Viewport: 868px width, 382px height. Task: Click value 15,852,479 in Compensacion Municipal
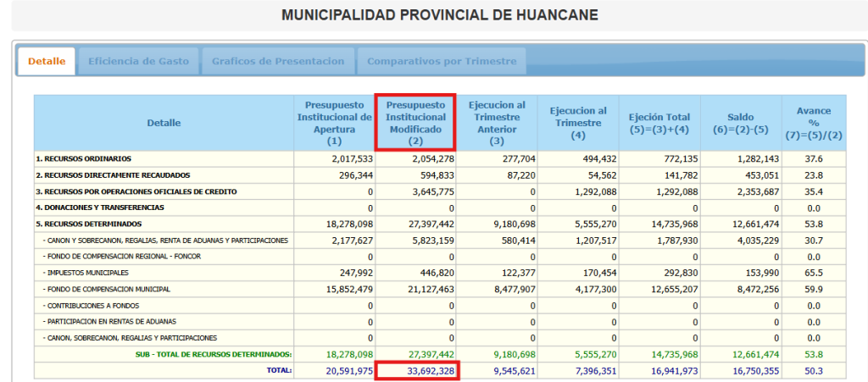tap(350, 290)
